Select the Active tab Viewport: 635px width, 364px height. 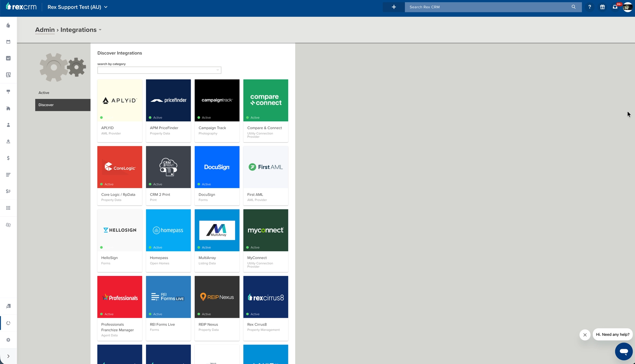(x=63, y=93)
